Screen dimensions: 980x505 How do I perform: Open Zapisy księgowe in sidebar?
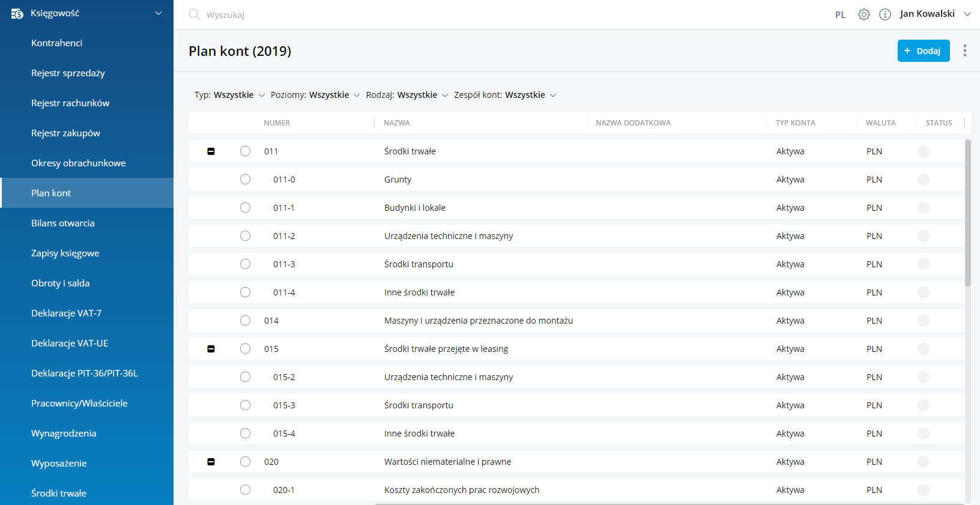[x=65, y=253]
